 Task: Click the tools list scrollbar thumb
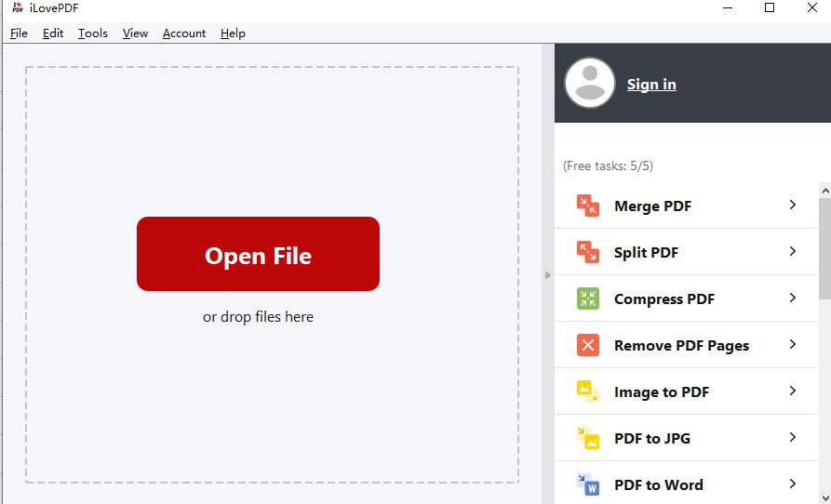point(825,249)
